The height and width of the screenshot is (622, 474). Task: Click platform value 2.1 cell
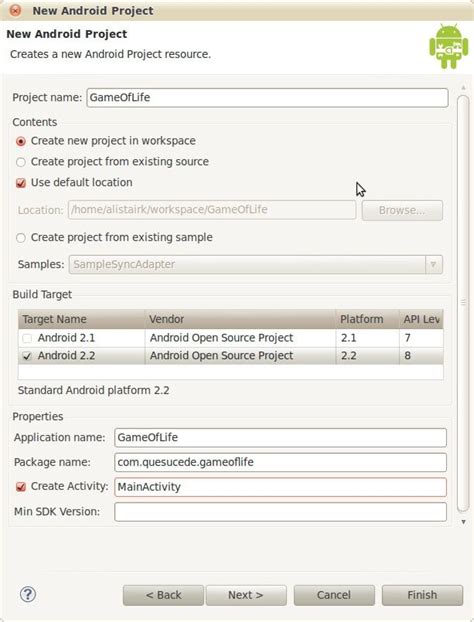pos(367,338)
